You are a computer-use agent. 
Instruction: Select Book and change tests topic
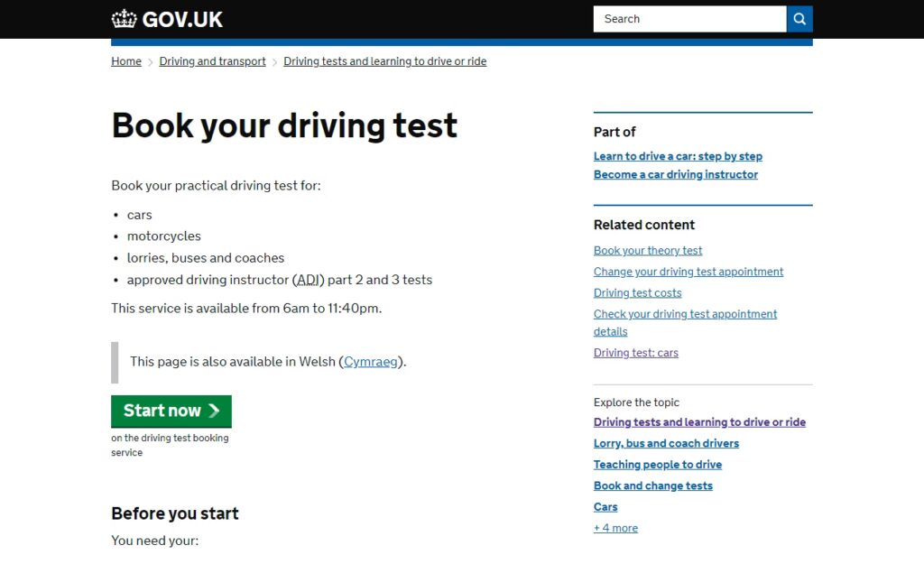click(x=652, y=486)
